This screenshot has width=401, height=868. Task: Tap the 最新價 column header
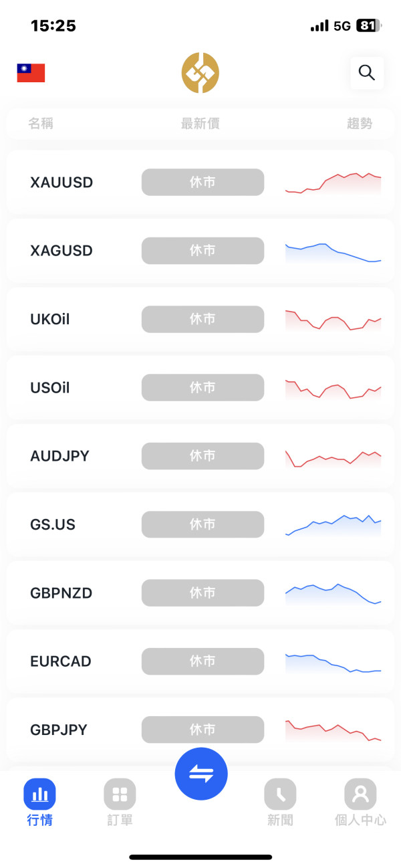click(x=200, y=124)
